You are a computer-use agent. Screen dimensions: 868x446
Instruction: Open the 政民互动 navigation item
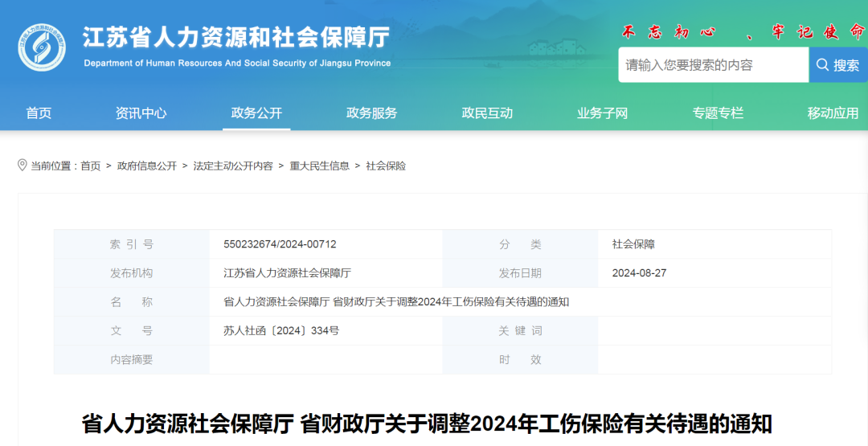(487, 113)
